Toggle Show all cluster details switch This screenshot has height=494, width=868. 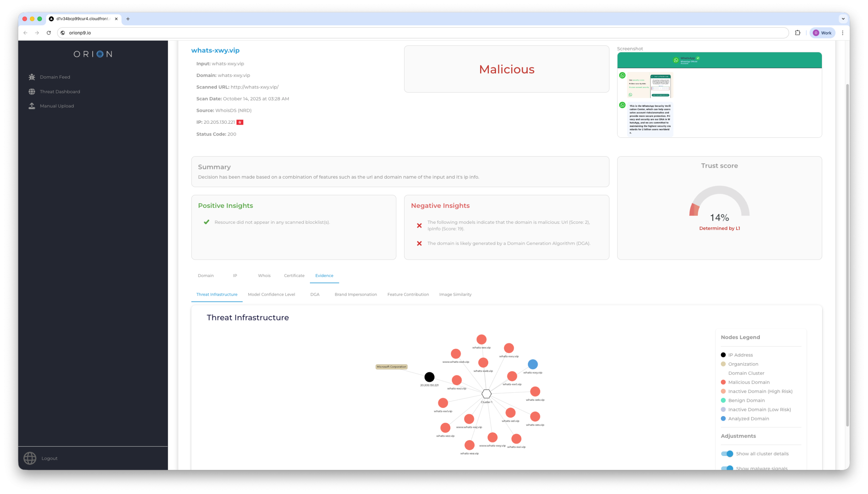click(727, 454)
